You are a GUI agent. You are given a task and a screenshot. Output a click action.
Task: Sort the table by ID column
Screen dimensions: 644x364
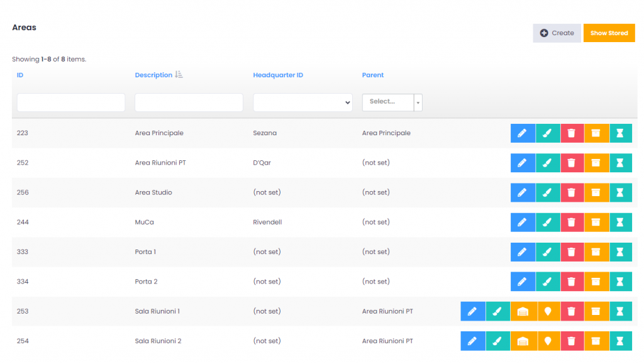click(20, 75)
